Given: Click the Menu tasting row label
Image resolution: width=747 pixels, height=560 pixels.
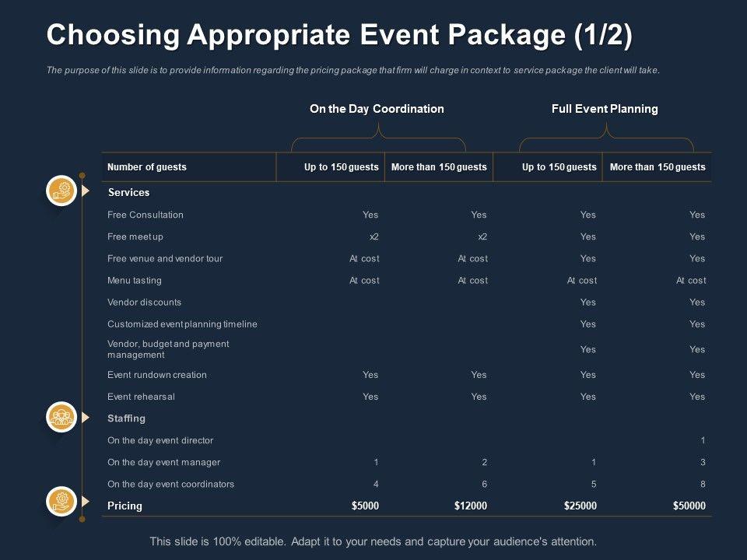Looking at the screenshot, I should [x=135, y=280].
